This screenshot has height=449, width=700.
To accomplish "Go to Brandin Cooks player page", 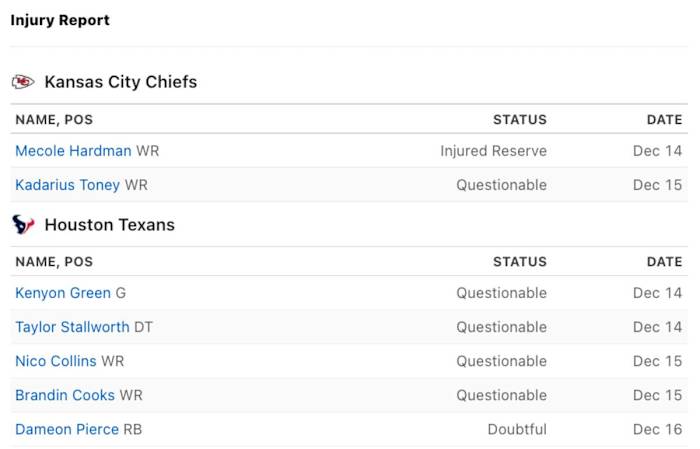I will [65, 395].
